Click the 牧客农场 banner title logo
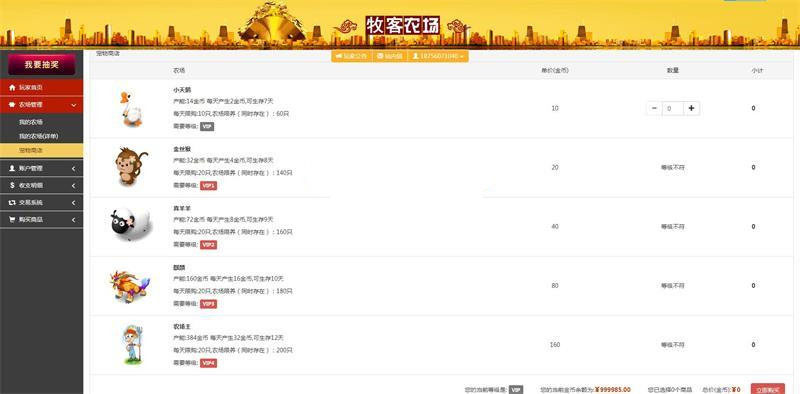This screenshot has height=394, width=800. tap(403, 26)
